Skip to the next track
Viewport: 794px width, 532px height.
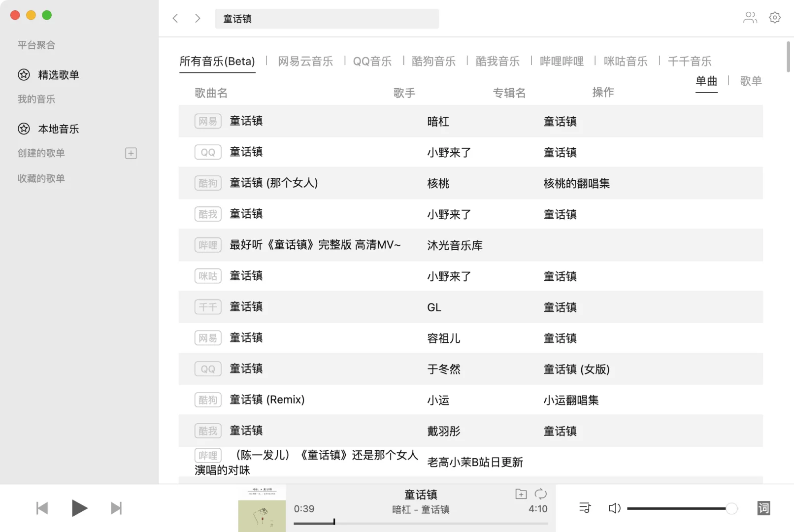(117, 508)
